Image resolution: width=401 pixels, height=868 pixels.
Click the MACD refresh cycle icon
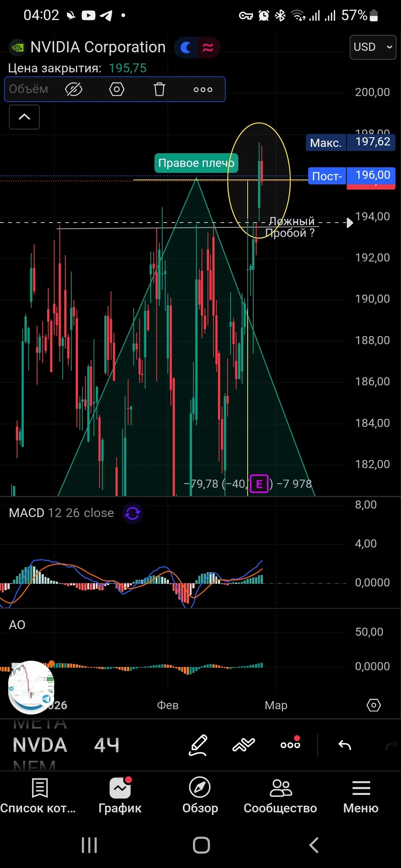133,513
